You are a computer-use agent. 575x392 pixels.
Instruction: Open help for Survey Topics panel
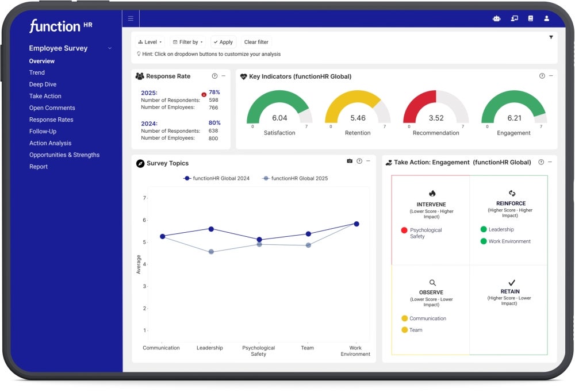tap(359, 161)
